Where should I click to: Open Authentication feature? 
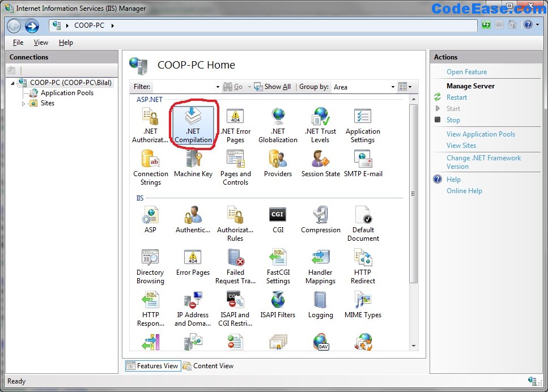coord(193,219)
